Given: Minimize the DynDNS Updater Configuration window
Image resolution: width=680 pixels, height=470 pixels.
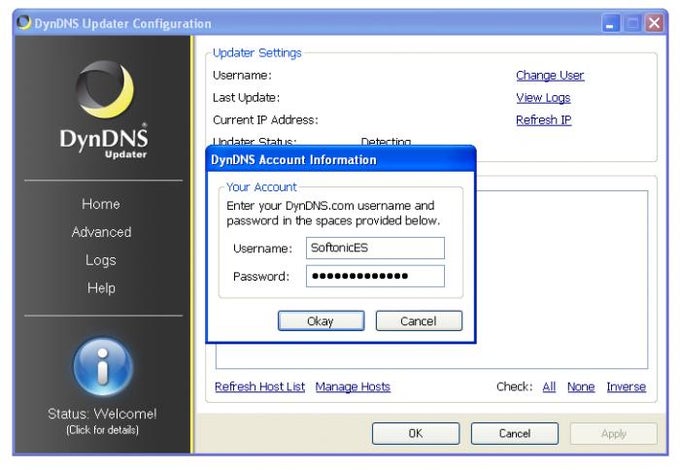Looking at the screenshot, I should coord(611,23).
